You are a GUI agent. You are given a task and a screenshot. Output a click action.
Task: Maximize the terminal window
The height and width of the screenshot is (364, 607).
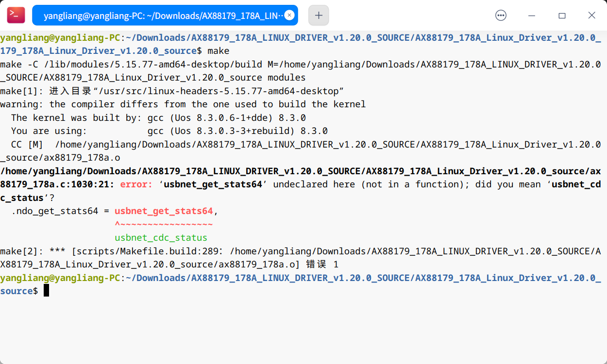pyautogui.click(x=562, y=16)
